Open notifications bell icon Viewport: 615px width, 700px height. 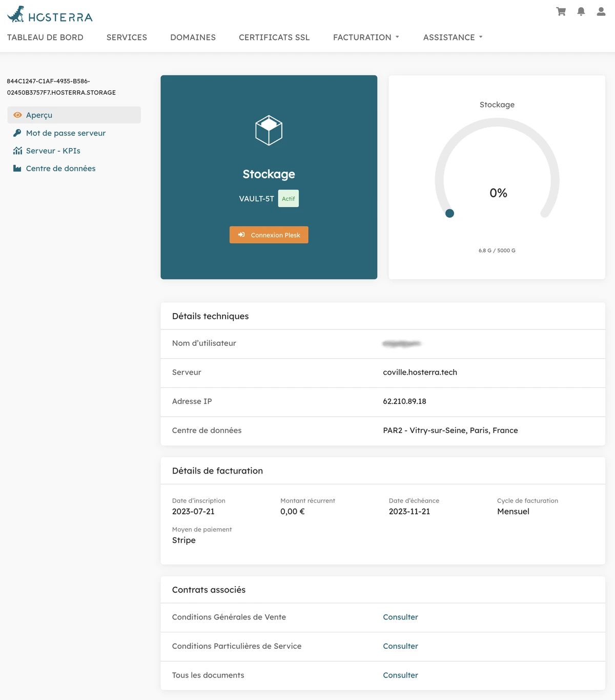click(x=581, y=11)
